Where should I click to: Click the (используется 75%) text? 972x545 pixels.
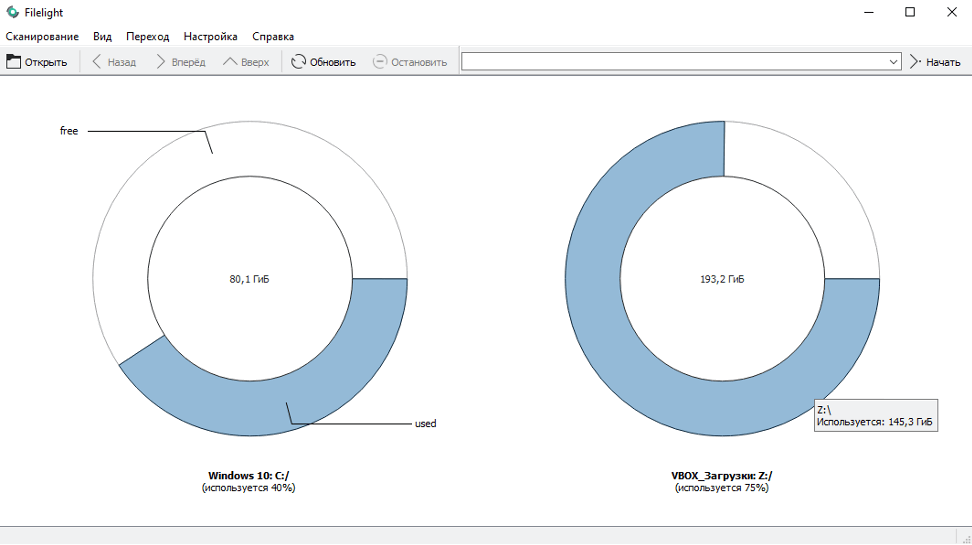point(722,488)
